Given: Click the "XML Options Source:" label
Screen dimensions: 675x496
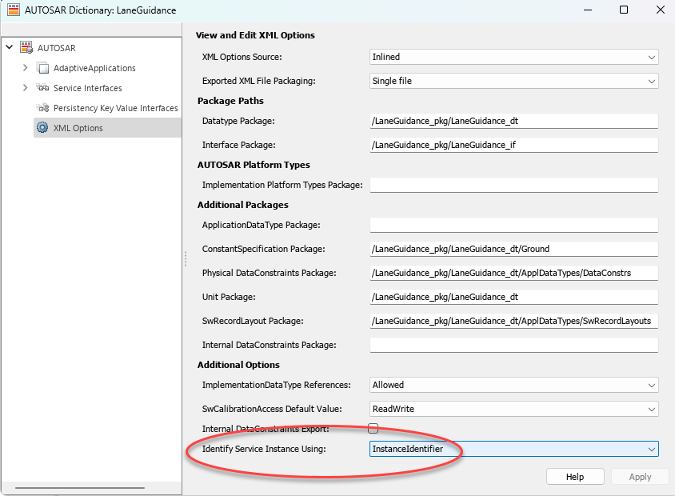Looking at the screenshot, I should tap(242, 57).
